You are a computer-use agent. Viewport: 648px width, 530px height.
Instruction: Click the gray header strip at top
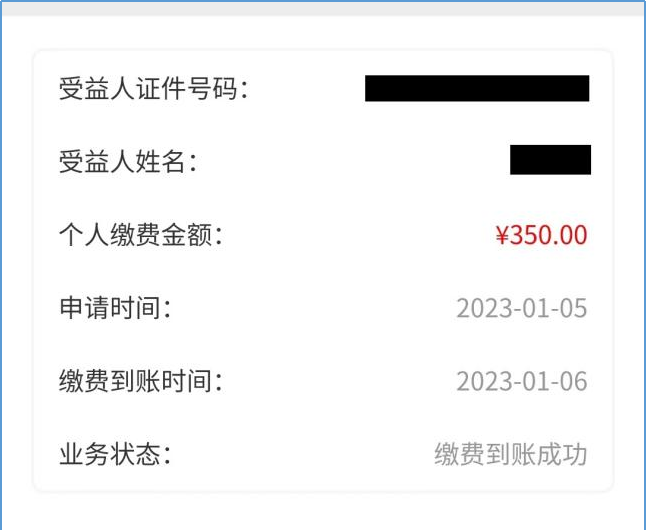click(x=324, y=9)
